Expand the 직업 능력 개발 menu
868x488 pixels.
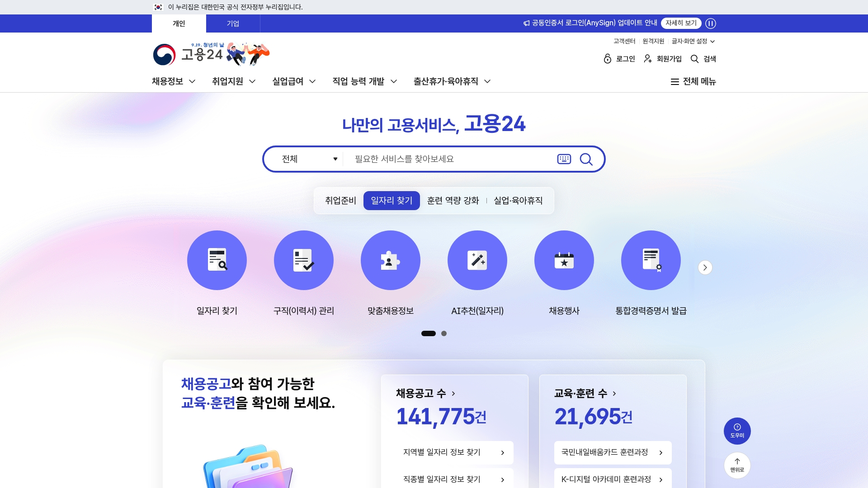[365, 81]
